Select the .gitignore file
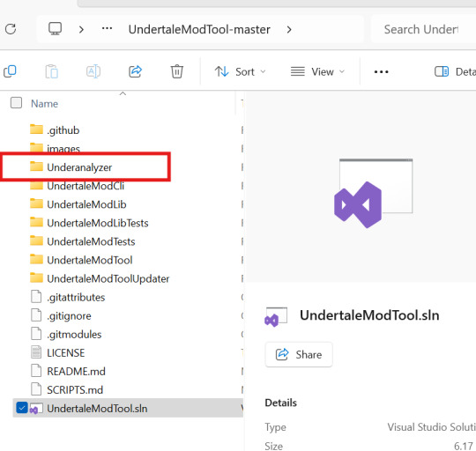The height and width of the screenshot is (451, 476). [x=69, y=316]
